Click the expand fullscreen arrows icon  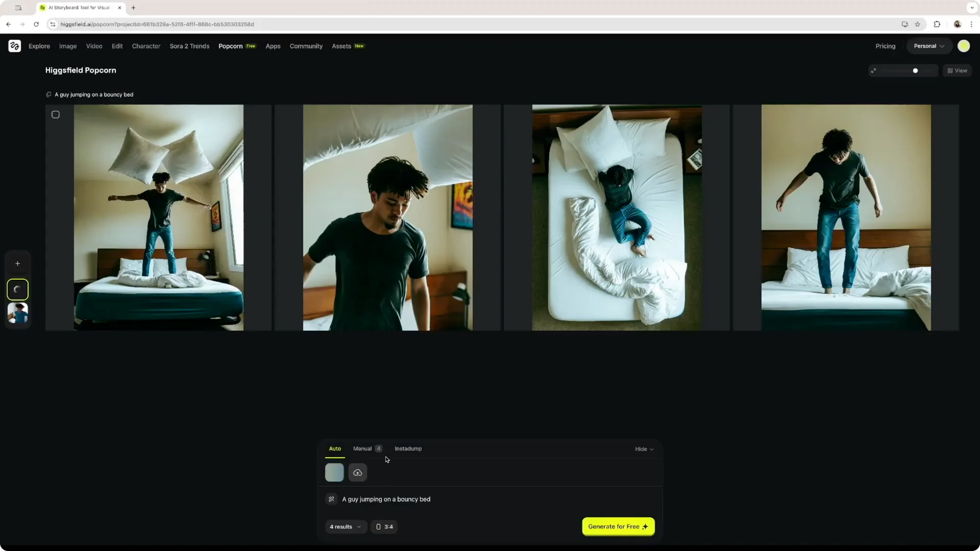pos(874,70)
